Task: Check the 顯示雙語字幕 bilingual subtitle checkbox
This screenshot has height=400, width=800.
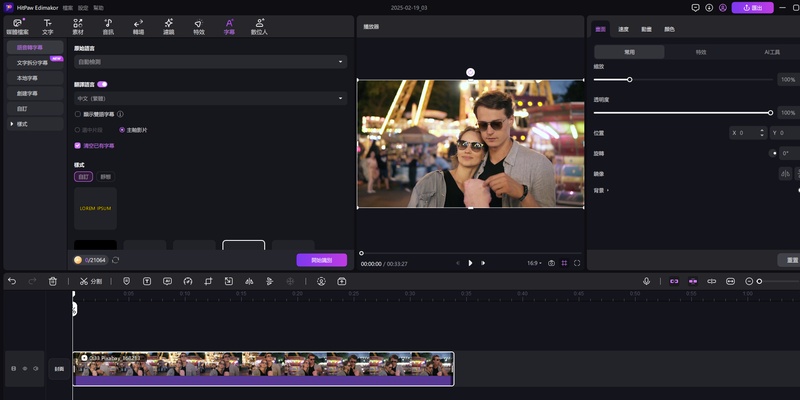Action: coord(78,114)
